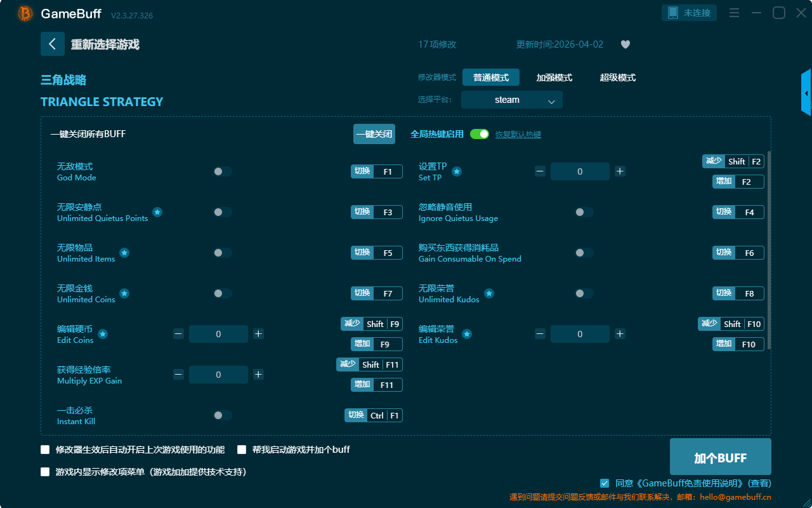
Task: Click the restore default hotkeys link
Action: click(518, 135)
